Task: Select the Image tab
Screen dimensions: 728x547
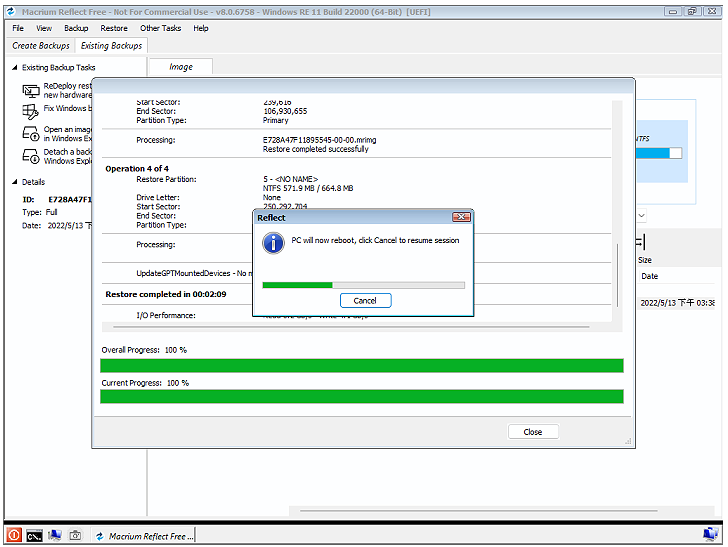Action: point(181,67)
